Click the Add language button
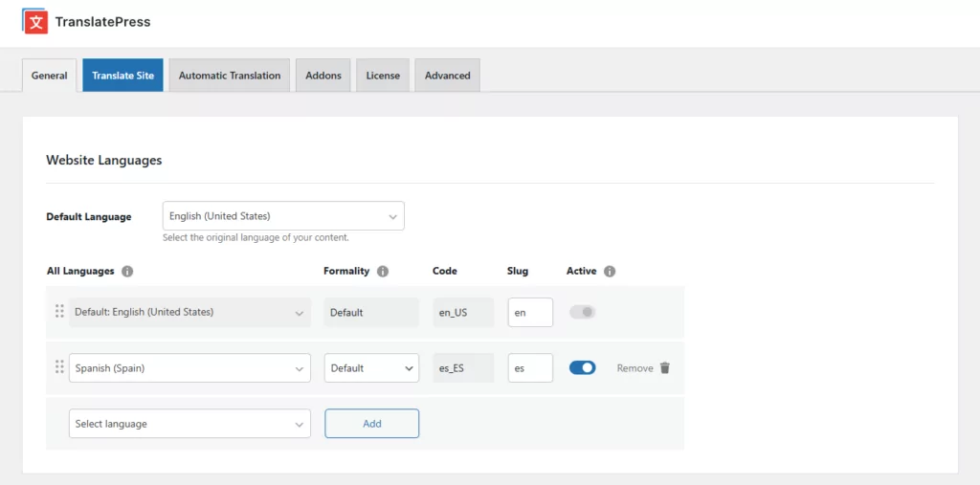 (372, 424)
